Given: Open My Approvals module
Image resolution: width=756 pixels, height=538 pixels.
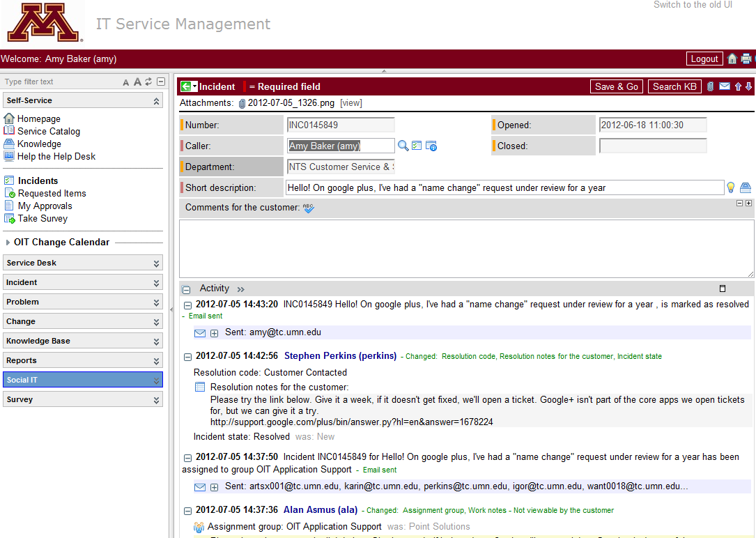Looking at the screenshot, I should tap(45, 206).
